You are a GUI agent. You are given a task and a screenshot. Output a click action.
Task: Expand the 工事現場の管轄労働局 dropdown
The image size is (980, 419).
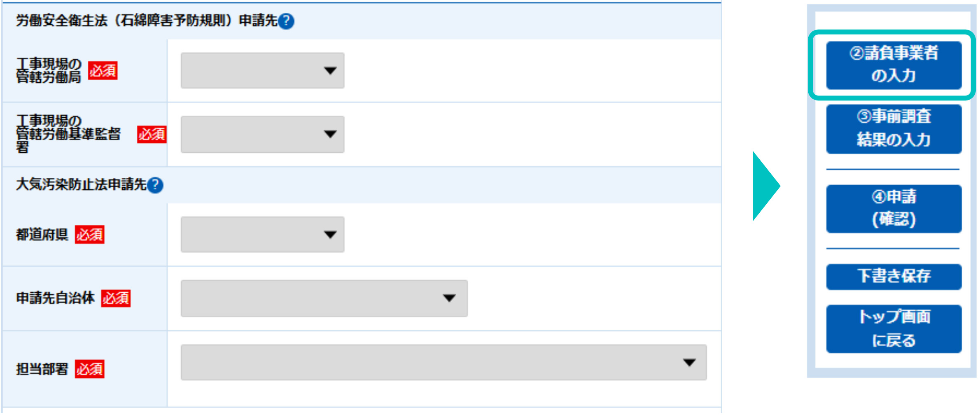(x=262, y=70)
